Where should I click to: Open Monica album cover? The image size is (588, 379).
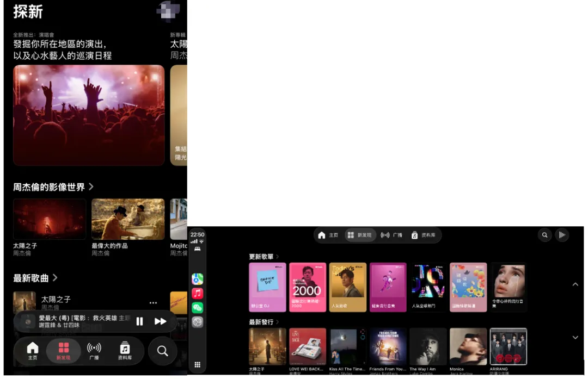pyautogui.click(x=468, y=346)
